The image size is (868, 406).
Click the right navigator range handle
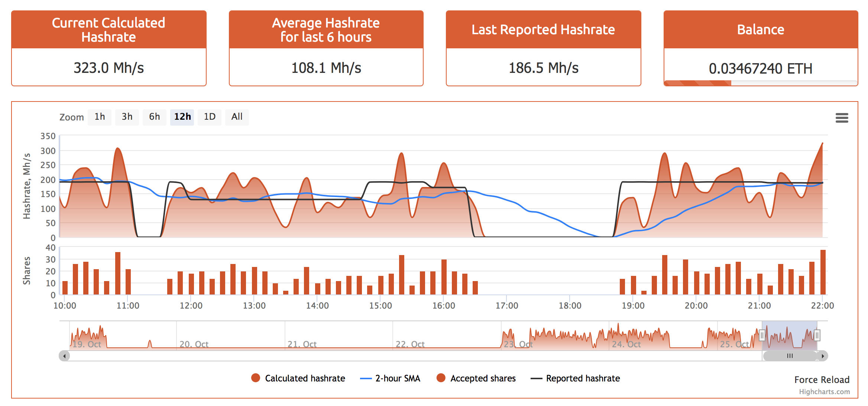click(817, 335)
